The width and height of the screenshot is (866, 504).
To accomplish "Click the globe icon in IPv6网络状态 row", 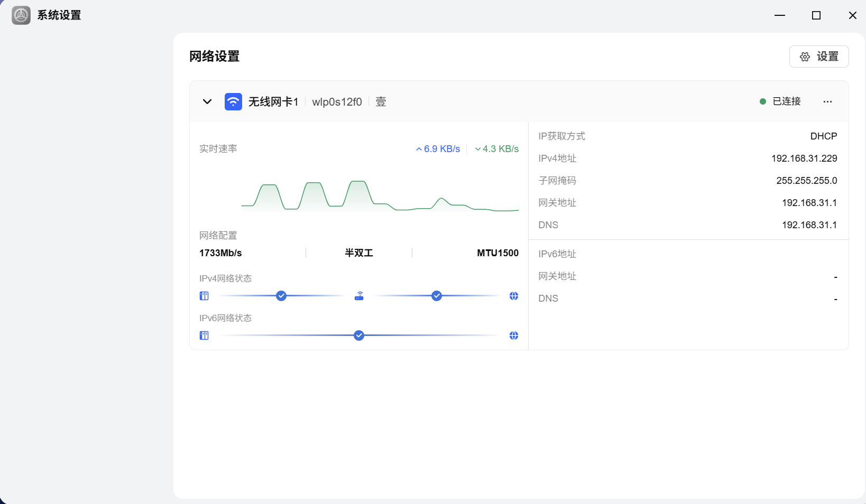I will coord(513,335).
